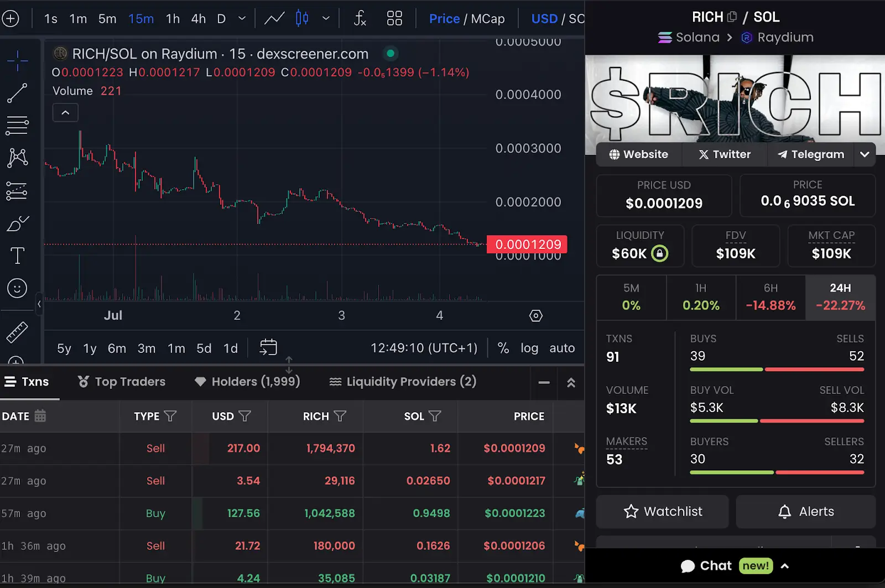
Task: Toggle log scale on chart
Action: 529,348
